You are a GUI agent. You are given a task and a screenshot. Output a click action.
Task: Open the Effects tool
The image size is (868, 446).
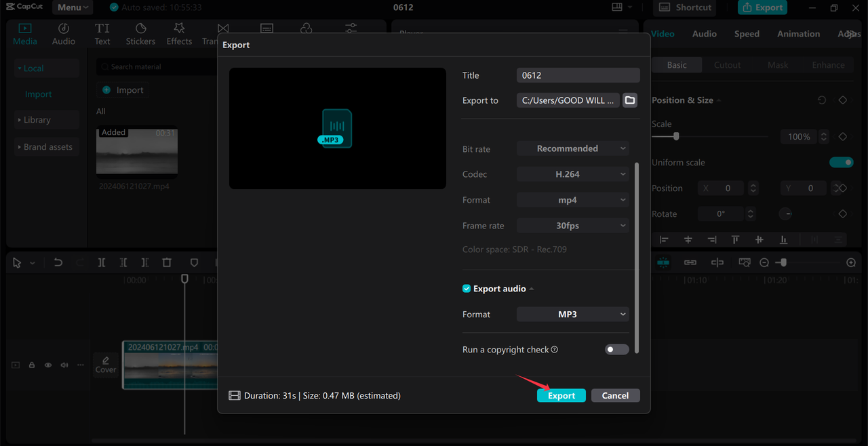(179, 34)
